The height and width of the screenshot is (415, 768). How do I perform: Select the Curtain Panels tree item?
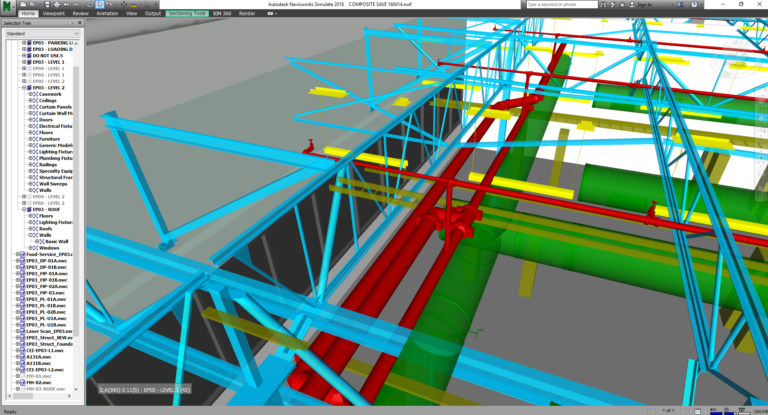55,107
